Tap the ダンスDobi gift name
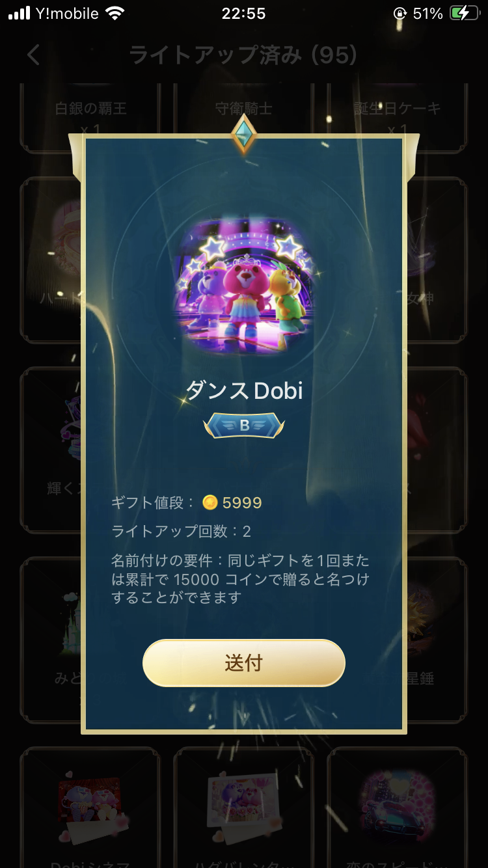This screenshot has width=488, height=868. 244,390
